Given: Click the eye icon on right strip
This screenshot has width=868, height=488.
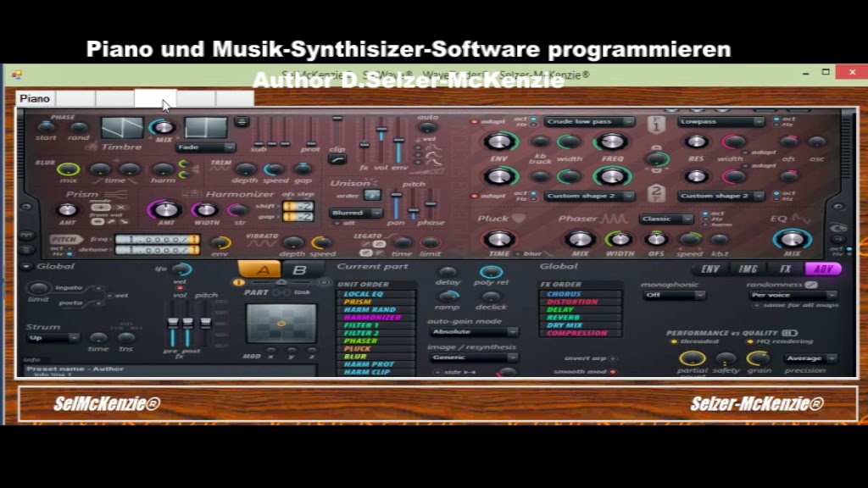Looking at the screenshot, I should coord(838,228).
